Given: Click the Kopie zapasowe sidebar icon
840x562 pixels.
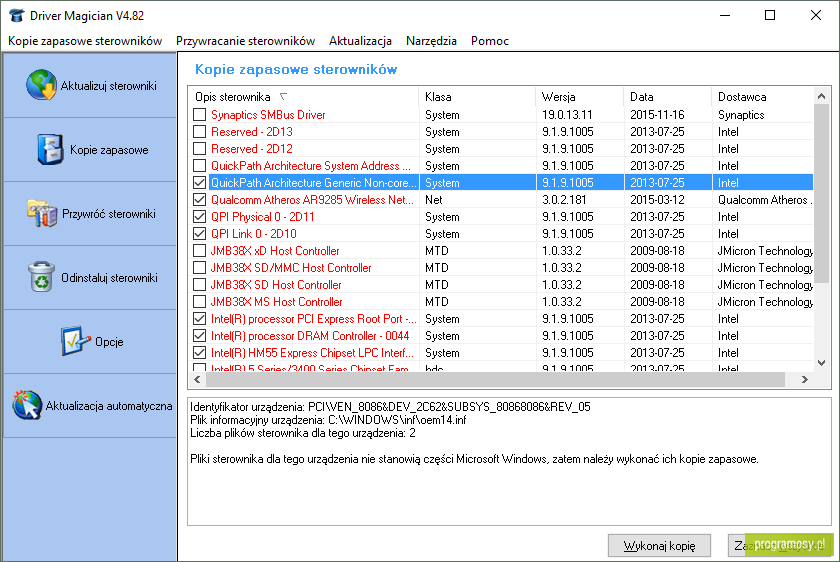Looking at the screenshot, I should click(50, 149).
